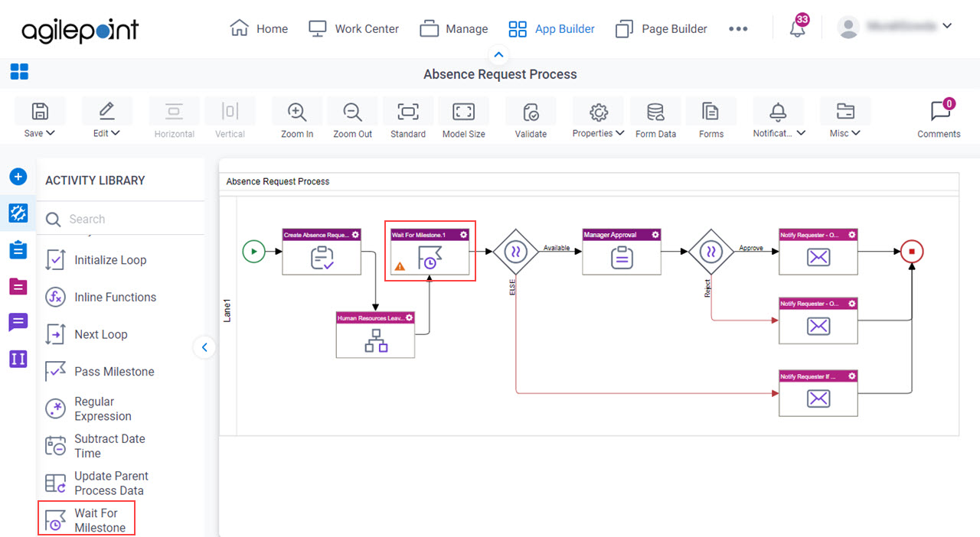This screenshot has height=537, width=980.
Task: Open the more options ellipsis menu
Action: point(738,29)
